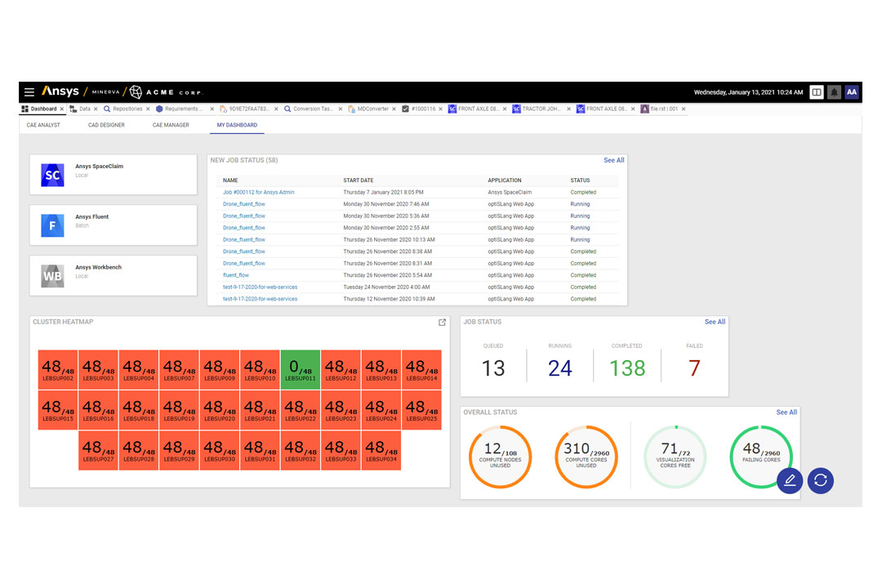The height and width of the screenshot is (588, 882).
Task: Click the edit pencil floating button
Action: (790, 480)
